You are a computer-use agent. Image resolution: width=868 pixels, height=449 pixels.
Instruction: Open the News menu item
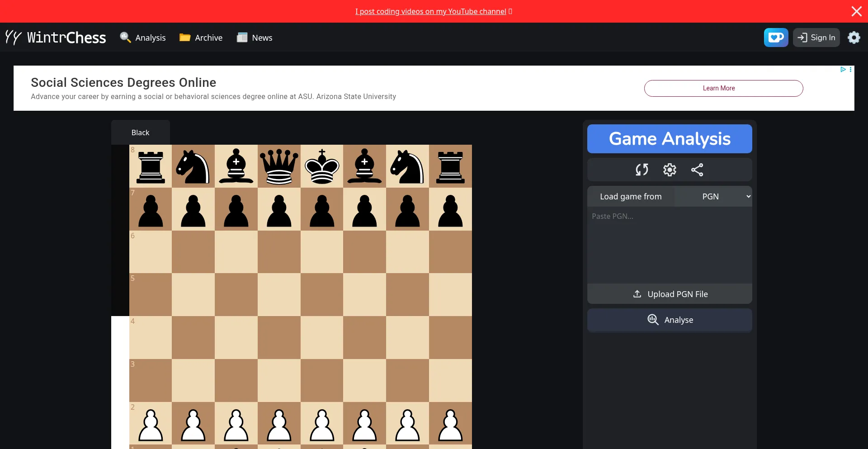point(255,38)
